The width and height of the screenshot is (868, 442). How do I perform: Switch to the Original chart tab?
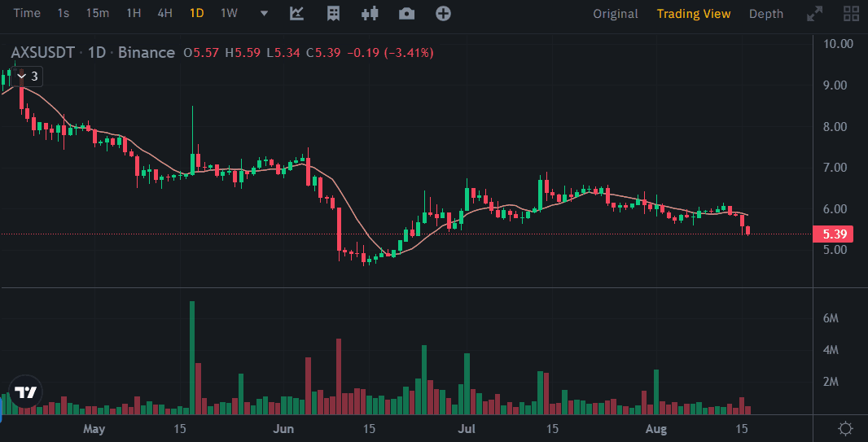tap(615, 14)
